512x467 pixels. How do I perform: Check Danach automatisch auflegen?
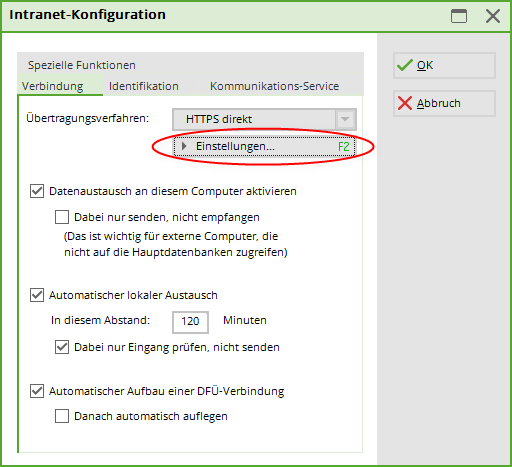click(x=62, y=416)
